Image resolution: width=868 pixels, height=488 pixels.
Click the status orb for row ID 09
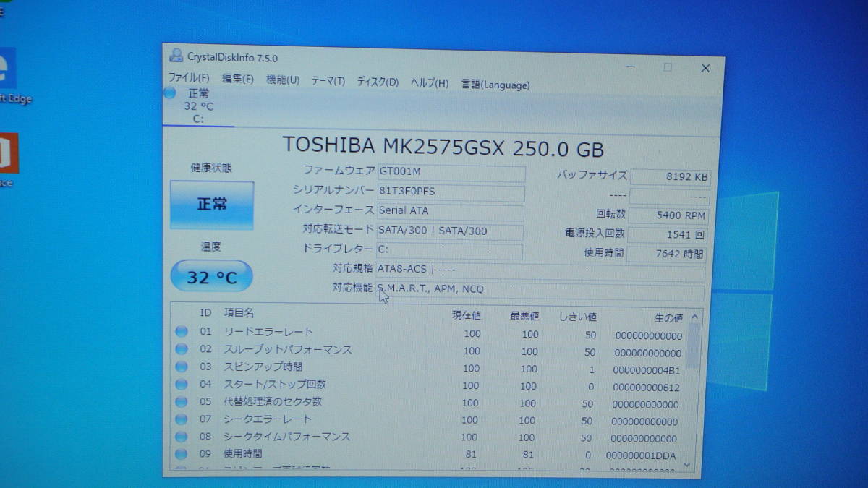pos(181,455)
